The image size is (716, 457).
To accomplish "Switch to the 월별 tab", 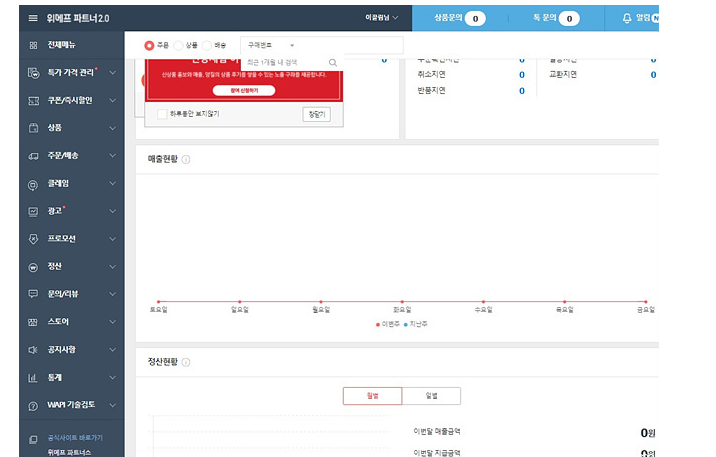I will click(373, 396).
